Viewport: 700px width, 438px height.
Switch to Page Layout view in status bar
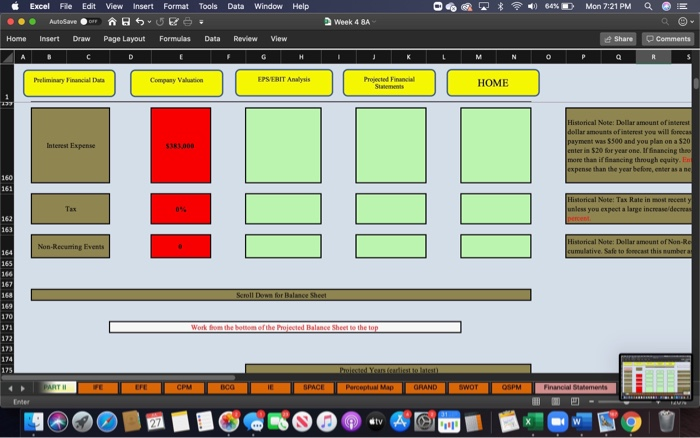pyautogui.click(x=556, y=402)
